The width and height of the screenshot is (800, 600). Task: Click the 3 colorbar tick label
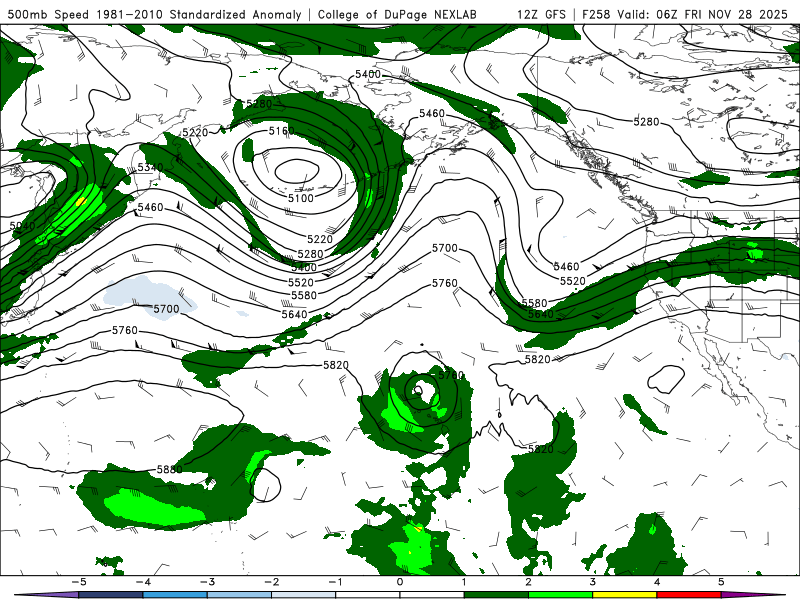pos(592,582)
